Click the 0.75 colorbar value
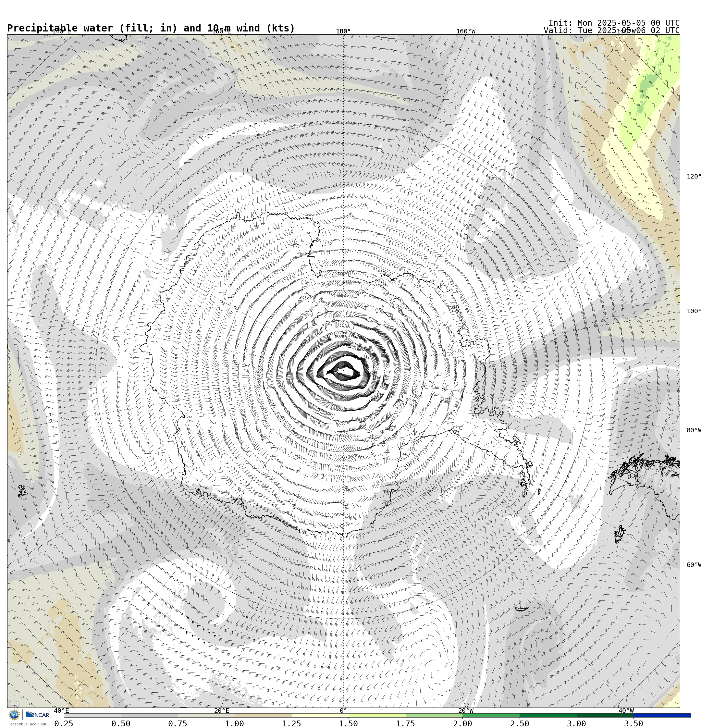Image resolution: width=701 pixels, height=728 pixels. [x=178, y=723]
